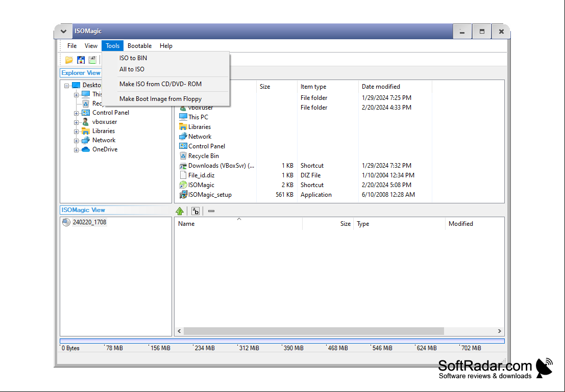Screen dimensions: 565x392
Task: Expand the Network tree node
Action: [x=77, y=141]
